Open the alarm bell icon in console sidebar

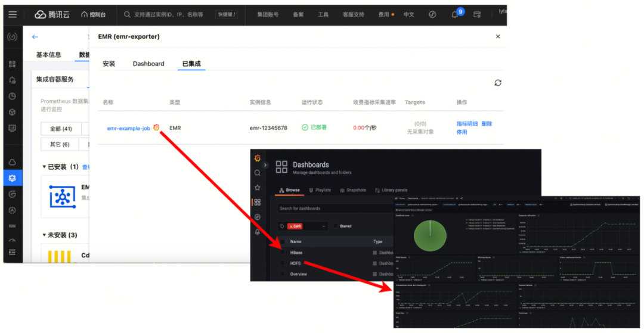click(13, 80)
